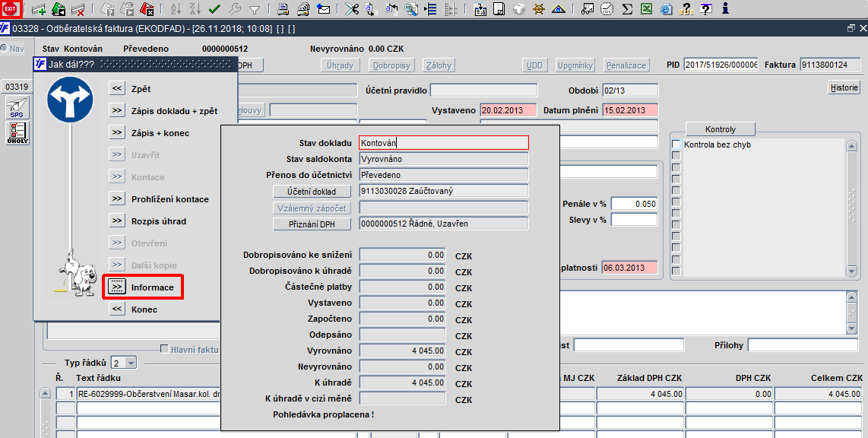Screen dimensions: 868x438
Task: Click the PID field
Action: coord(721,65)
